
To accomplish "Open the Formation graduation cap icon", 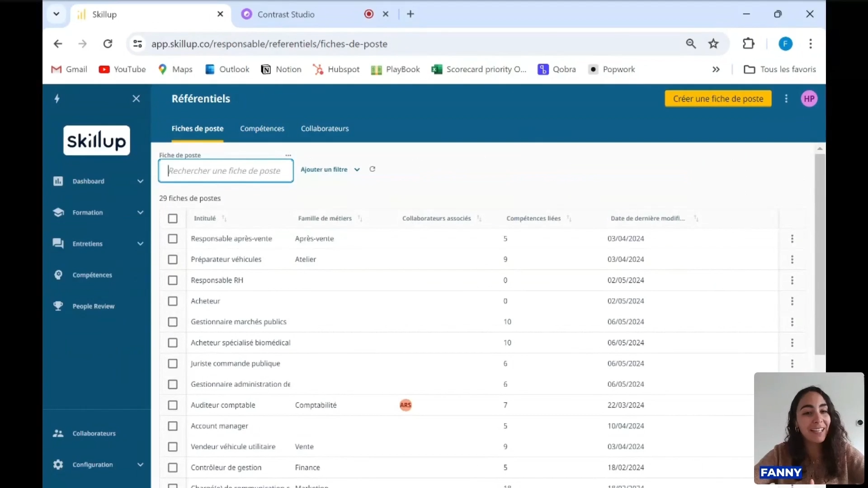I will [58, 212].
